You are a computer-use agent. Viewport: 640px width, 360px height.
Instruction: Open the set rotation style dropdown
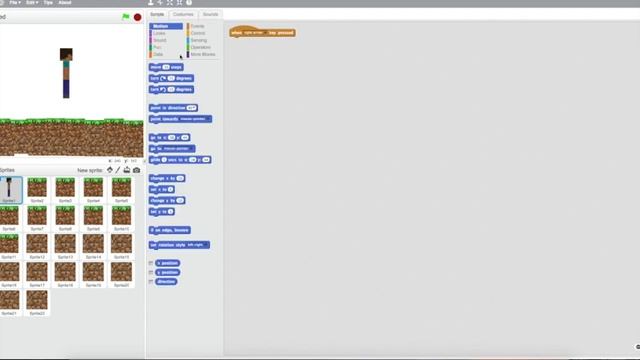(198, 245)
